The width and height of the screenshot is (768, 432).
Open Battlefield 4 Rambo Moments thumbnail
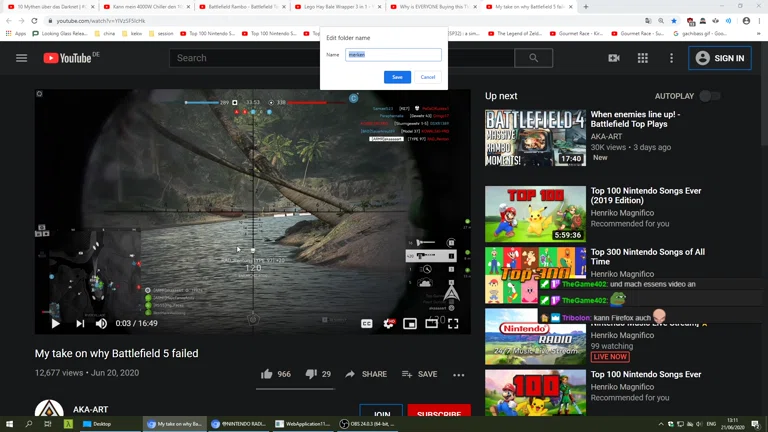535,138
